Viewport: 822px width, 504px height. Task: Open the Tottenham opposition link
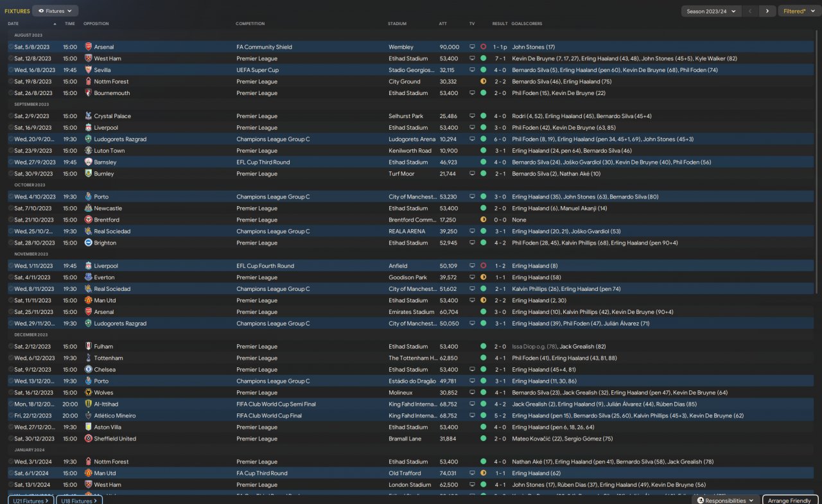click(109, 358)
